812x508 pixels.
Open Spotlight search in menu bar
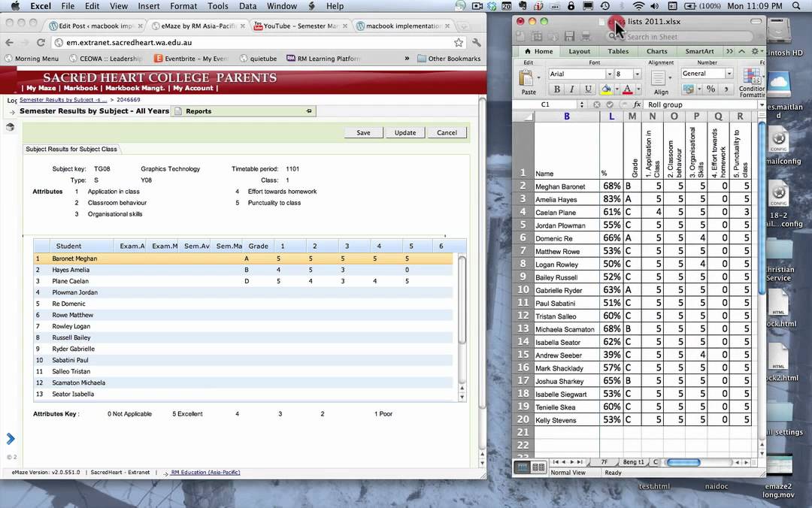pos(796,6)
